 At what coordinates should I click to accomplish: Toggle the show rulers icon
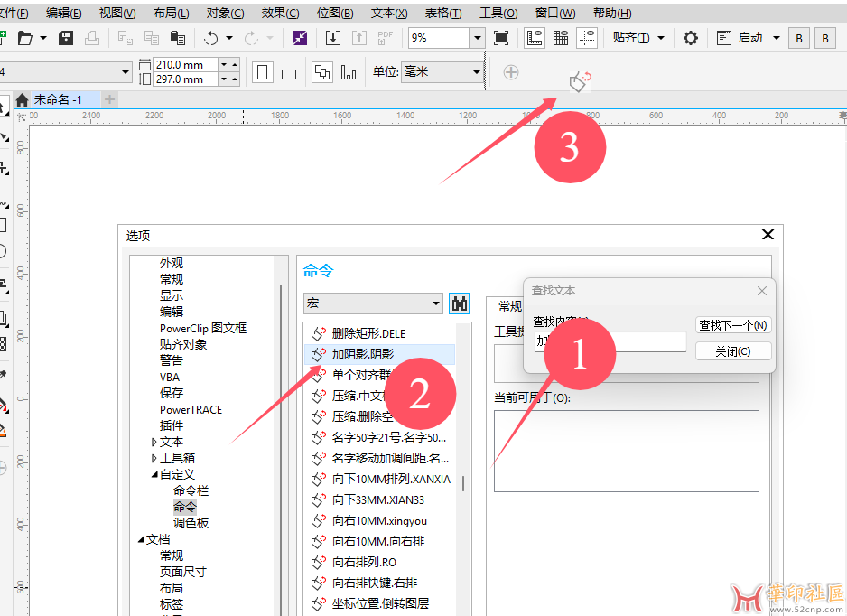pos(535,38)
